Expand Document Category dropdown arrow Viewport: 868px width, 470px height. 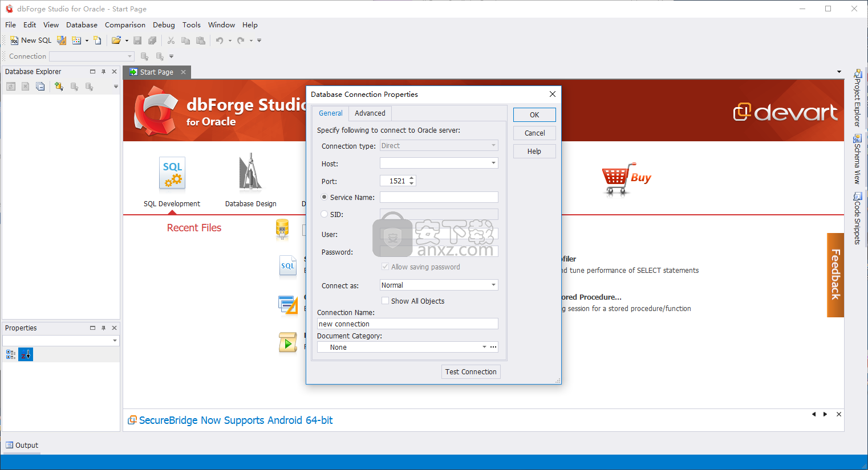pyautogui.click(x=484, y=347)
